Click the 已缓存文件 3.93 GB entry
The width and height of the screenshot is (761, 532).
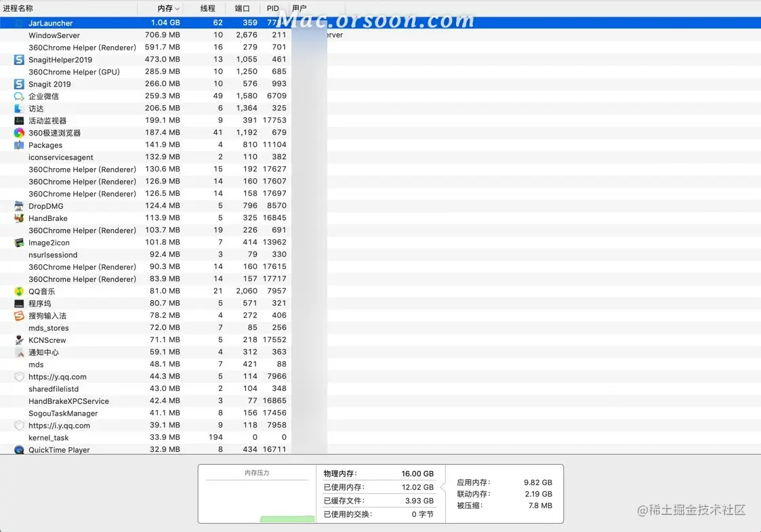click(x=379, y=500)
